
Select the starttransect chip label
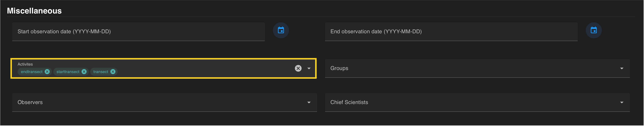(68, 72)
